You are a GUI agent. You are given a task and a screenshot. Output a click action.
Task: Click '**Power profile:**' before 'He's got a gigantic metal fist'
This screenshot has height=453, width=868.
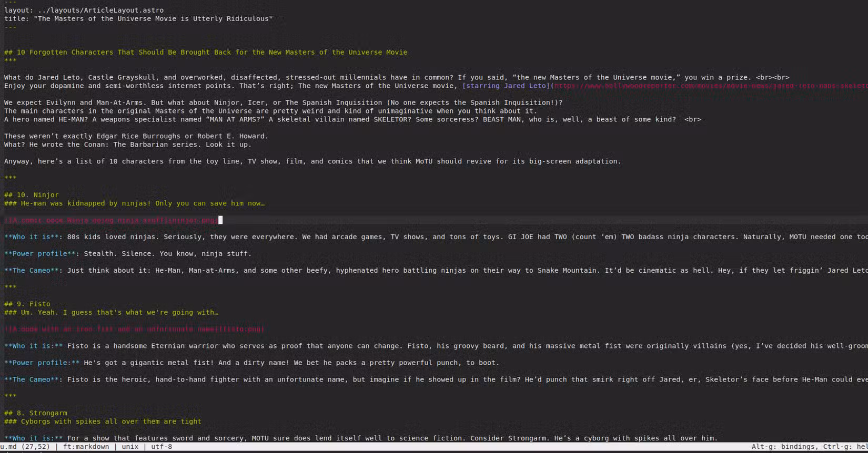pyautogui.click(x=42, y=363)
